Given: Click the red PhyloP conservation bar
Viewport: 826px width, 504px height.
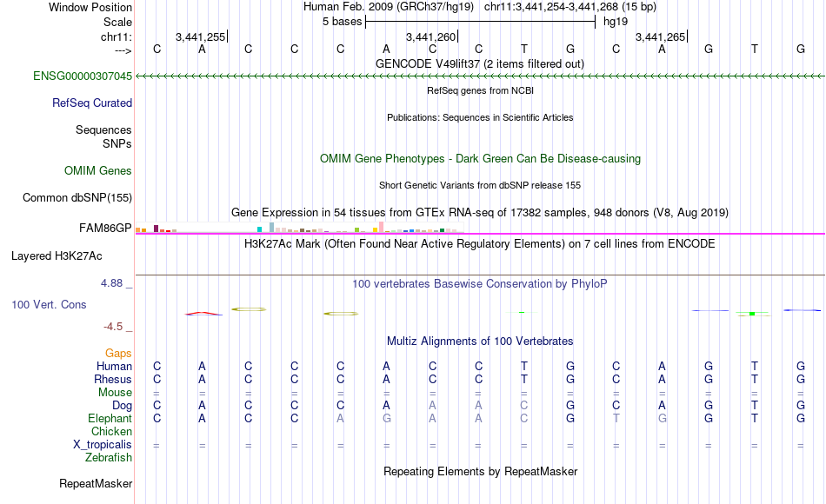Looking at the screenshot, I should pyautogui.click(x=203, y=314).
